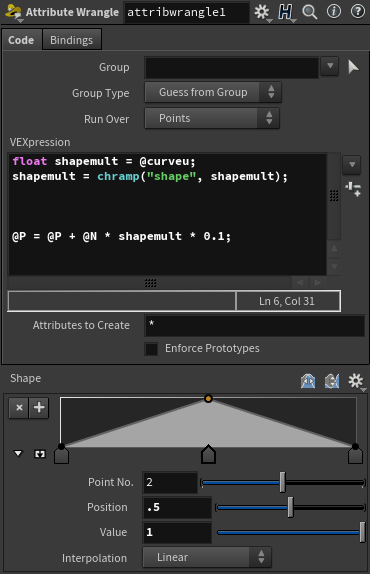Click the VEX editor bottom resize grip
Screen dimensions: 370x574
[x=150, y=283]
